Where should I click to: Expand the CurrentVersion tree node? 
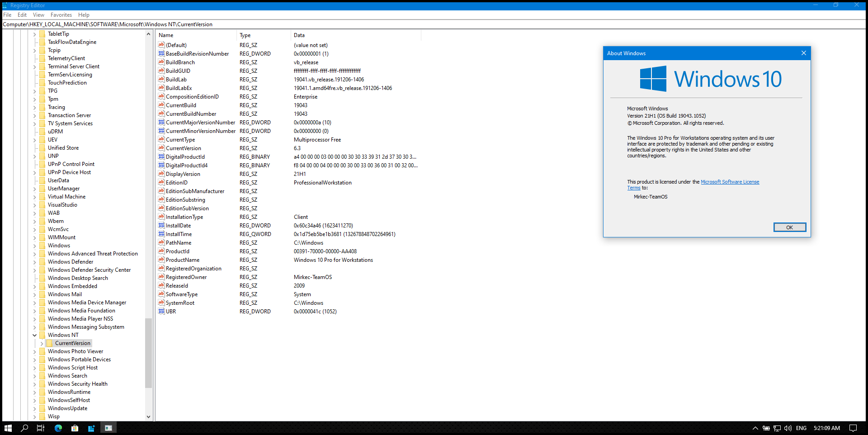click(x=42, y=343)
